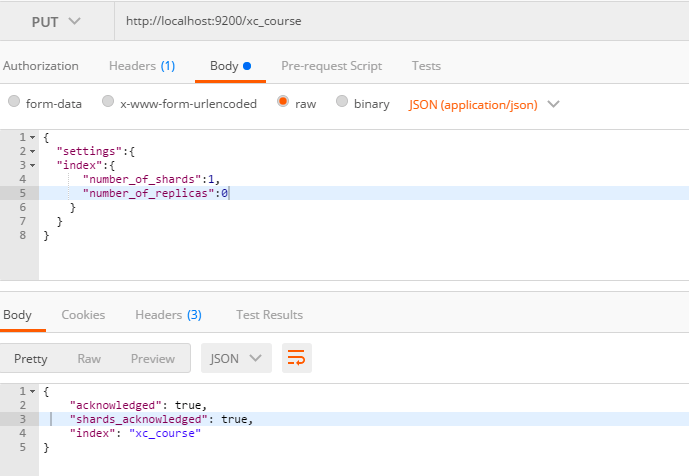689x476 pixels.
Task: Collapse fold arrow beside "index" line
Action: coord(33,166)
